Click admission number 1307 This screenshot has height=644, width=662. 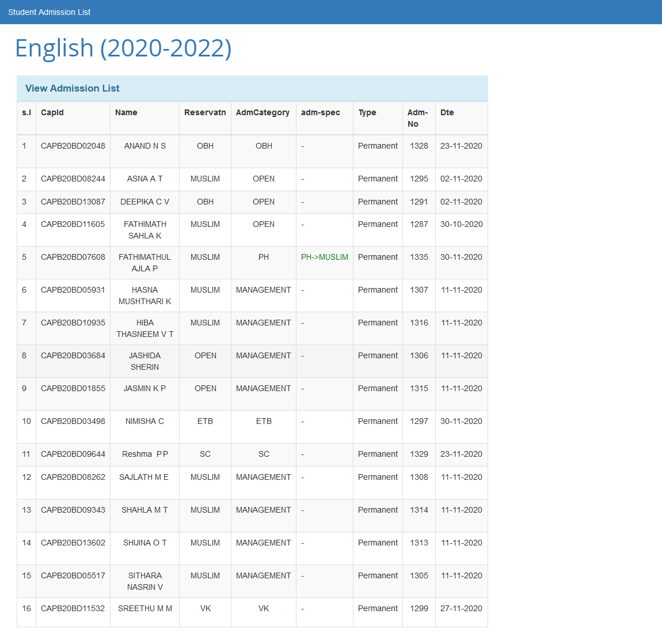point(419,290)
